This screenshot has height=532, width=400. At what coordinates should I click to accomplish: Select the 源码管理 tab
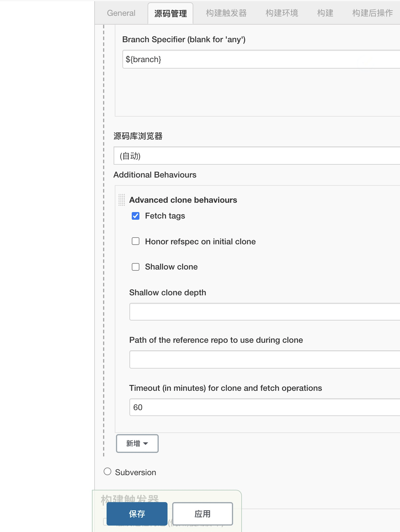pos(170,13)
